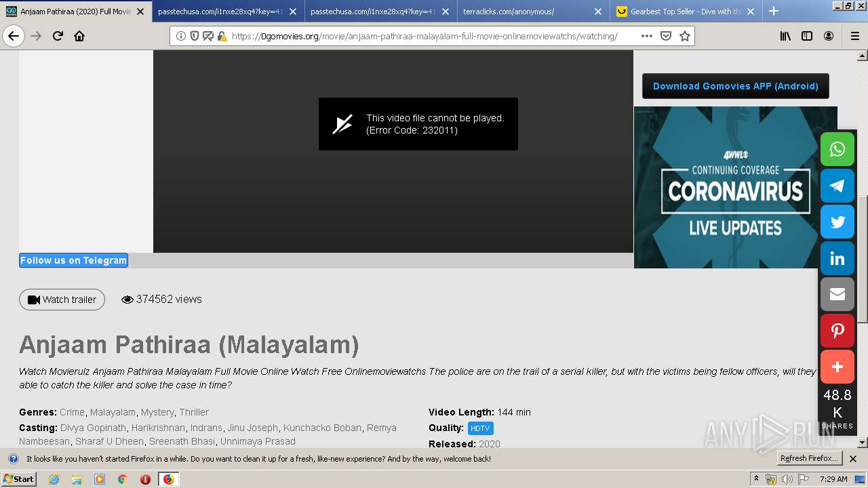Open the Malayalam genre link
Screen dimensions: 868x488
point(113,412)
